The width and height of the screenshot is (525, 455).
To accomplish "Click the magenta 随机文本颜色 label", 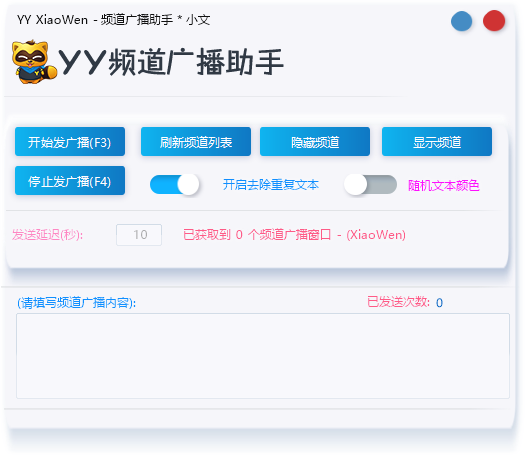I will tap(444, 185).
